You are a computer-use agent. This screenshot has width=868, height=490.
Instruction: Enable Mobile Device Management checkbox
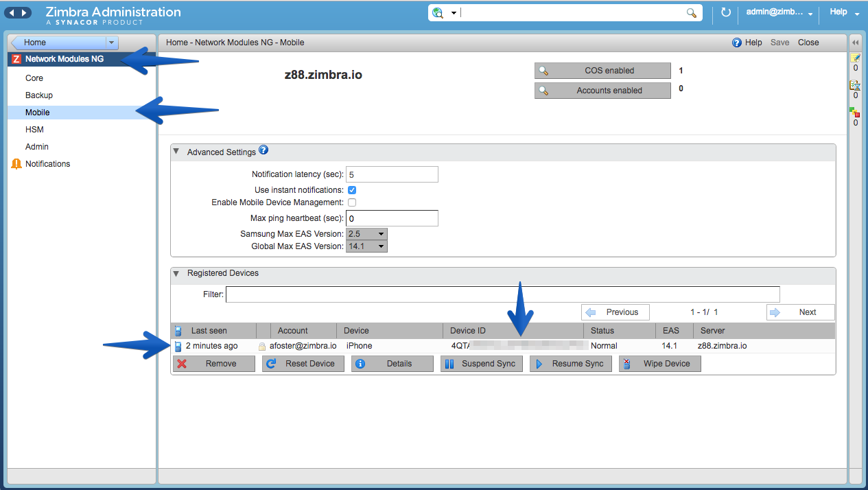point(352,202)
